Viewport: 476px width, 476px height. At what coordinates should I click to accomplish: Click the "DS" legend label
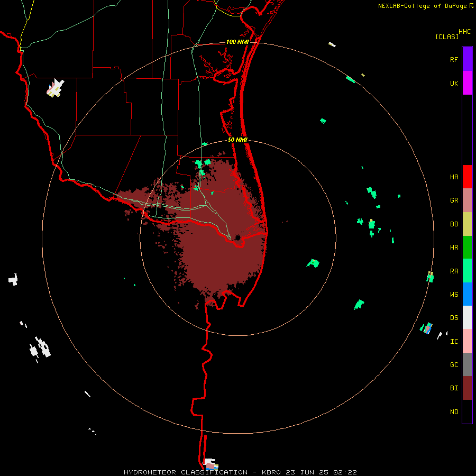click(454, 318)
